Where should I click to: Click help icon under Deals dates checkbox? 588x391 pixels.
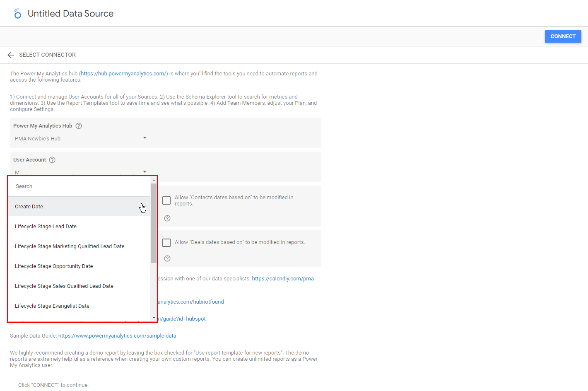pos(167,258)
